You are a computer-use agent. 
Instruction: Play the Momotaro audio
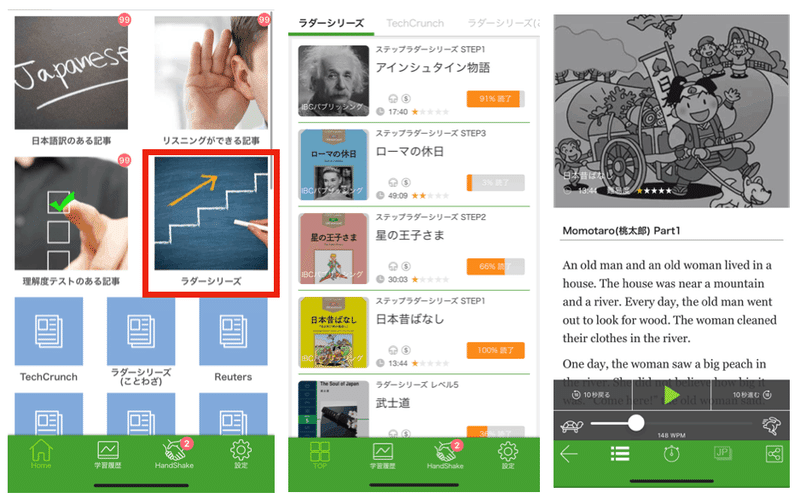(671, 394)
